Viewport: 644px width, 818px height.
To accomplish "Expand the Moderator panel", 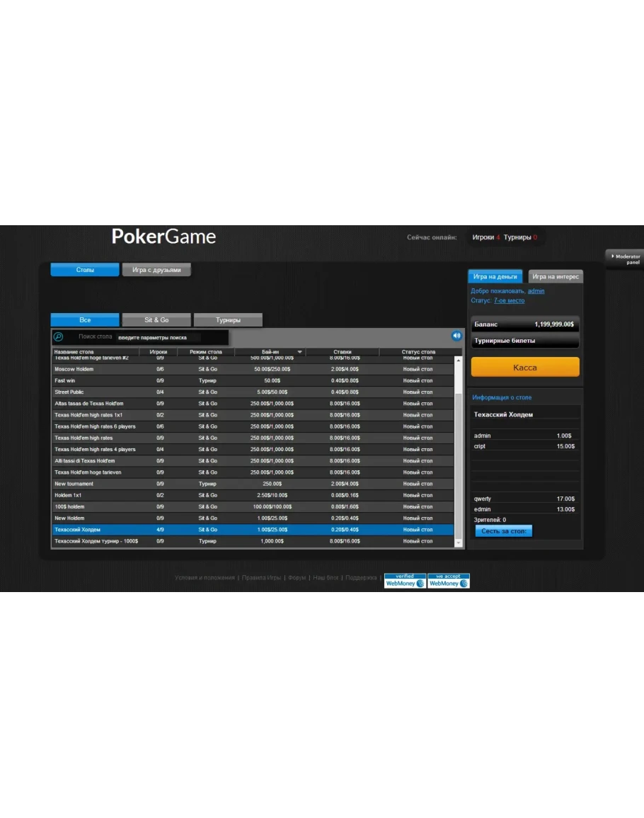I will [x=625, y=259].
